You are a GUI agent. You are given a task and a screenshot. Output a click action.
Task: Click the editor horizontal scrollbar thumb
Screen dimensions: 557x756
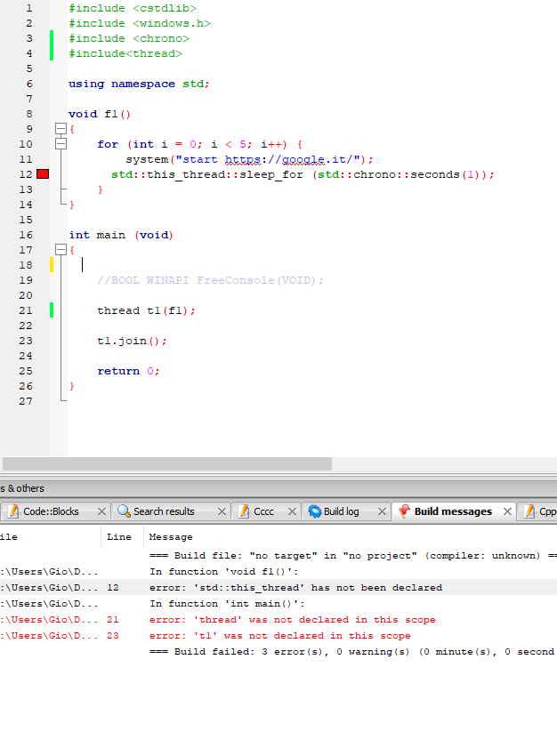[x=167, y=463]
